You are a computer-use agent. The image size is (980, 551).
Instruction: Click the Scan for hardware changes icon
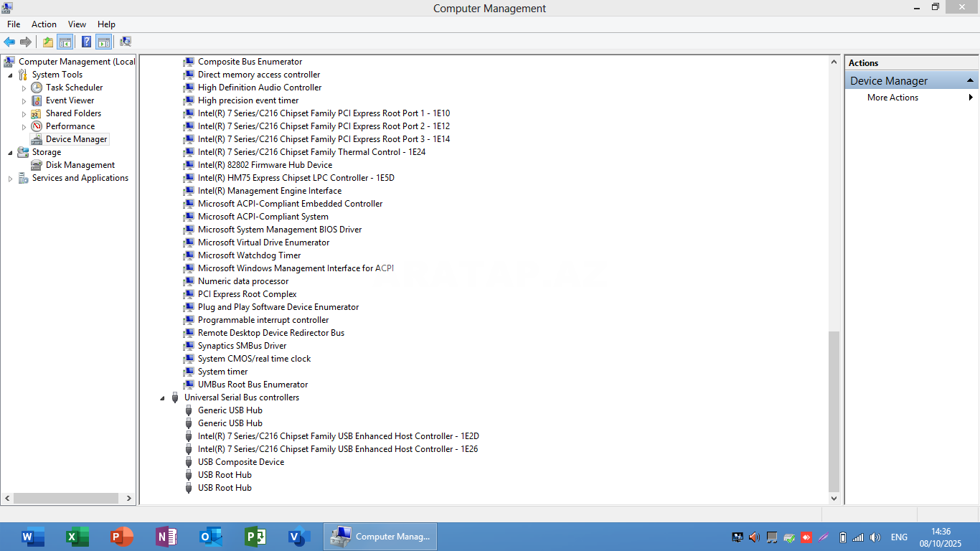(x=126, y=42)
